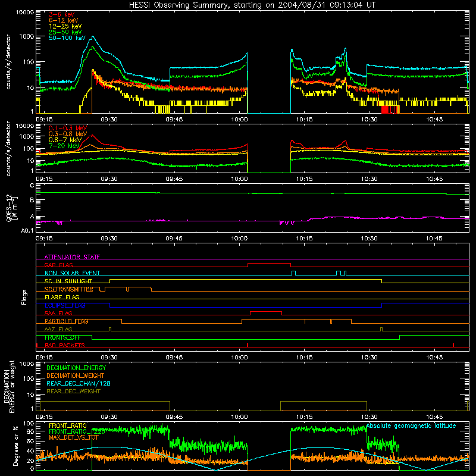476x476 pixels.
Task: Select the FRONTS_OFF flag label
Action: click(x=62, y=337)
